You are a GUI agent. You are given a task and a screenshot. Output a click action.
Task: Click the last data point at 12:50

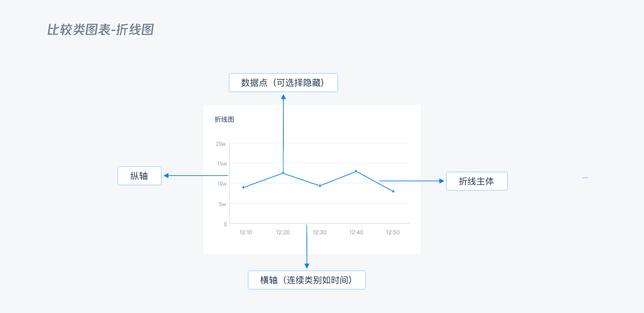(393, 191)
